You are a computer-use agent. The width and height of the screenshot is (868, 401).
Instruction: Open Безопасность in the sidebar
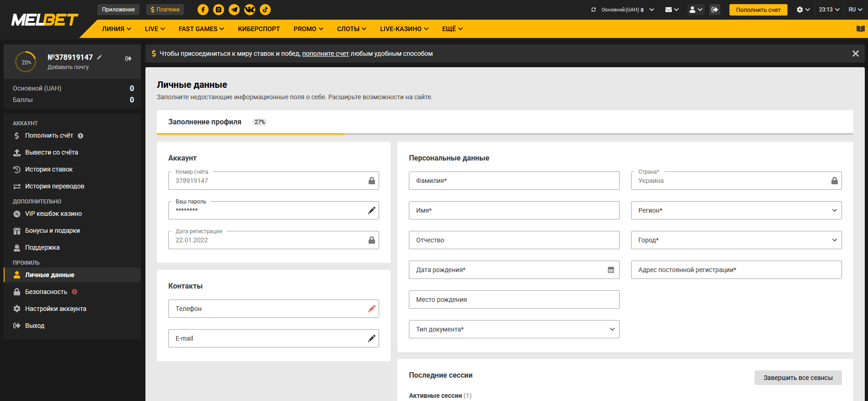pyautogui.click(x=46, y=292)
